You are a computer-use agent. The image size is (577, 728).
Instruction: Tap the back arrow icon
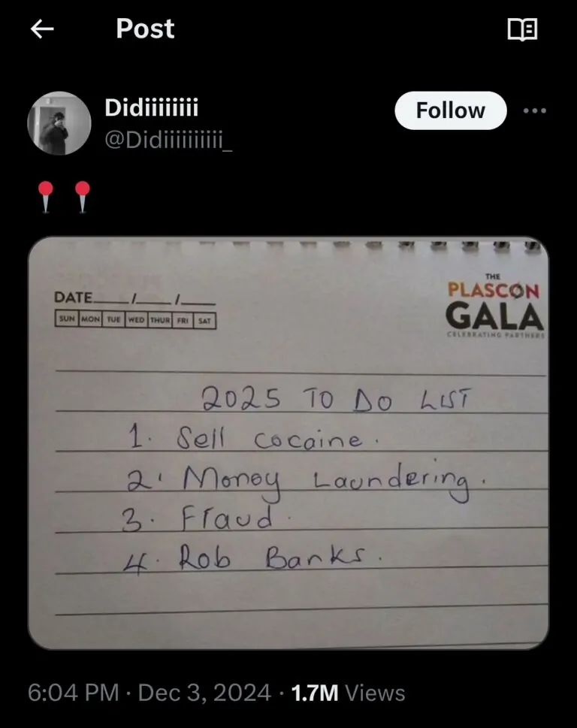click(42, 29)
